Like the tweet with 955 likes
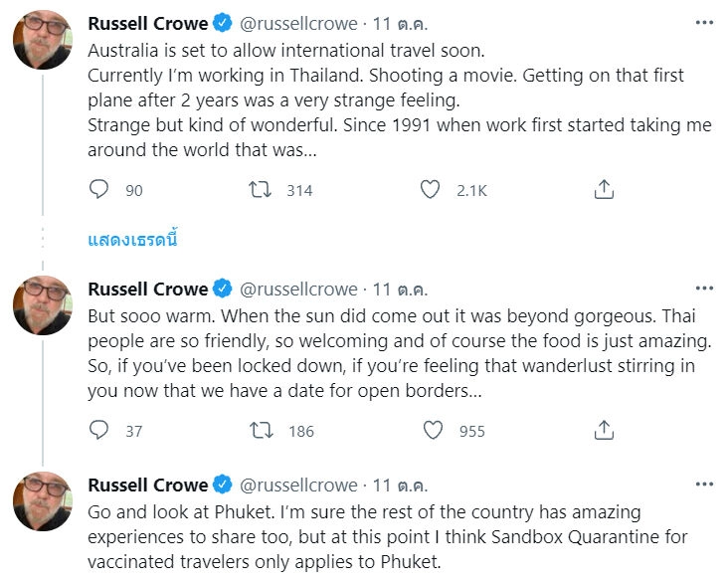The image size is (728, 584). [x=433, y=430]
